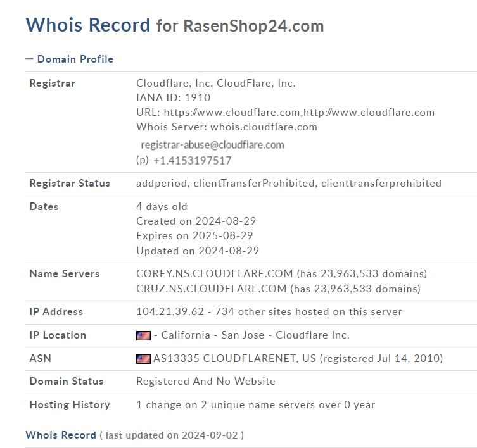Image resolution: width=477 pixels, height=448 pixels.
Task: Click the Name Servers row label
Action: click(x=65, y=273)
